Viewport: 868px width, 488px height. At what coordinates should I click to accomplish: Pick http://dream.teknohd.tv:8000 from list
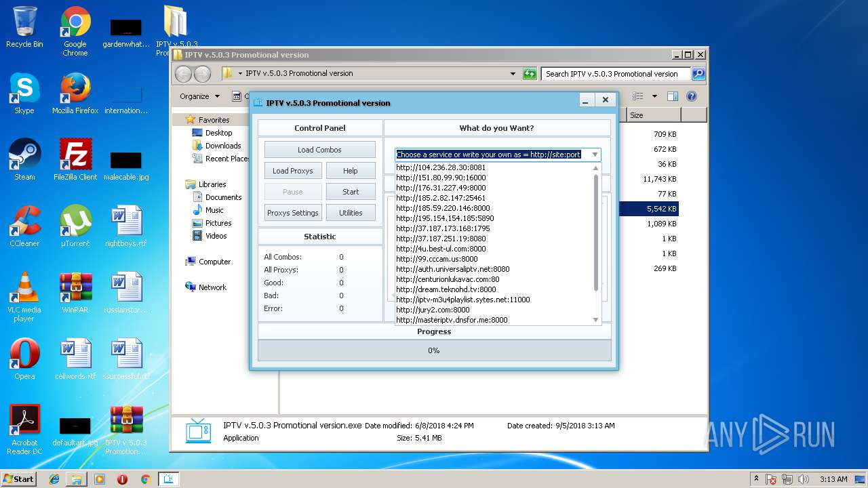[494, 289]
